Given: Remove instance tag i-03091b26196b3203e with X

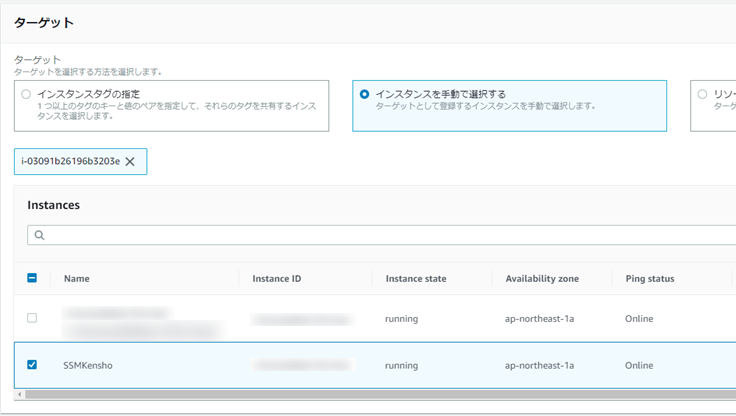Looking at the screenshot, I should pos(130,162).
